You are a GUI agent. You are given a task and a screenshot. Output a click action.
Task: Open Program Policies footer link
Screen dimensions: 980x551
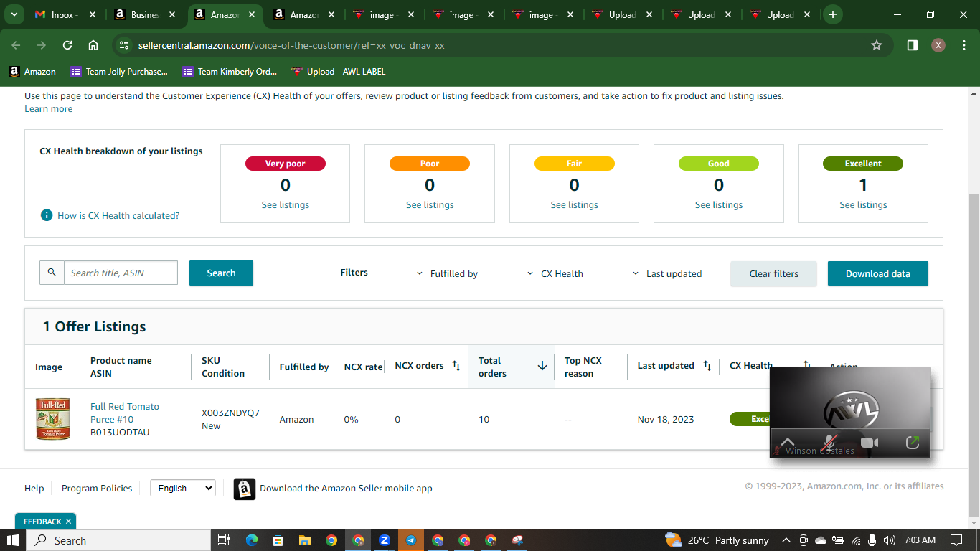click(97, 488)
